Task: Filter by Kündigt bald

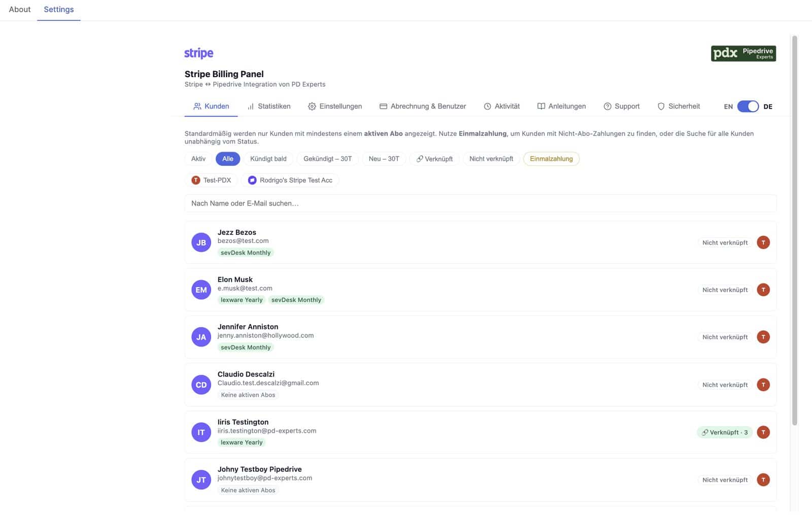Action: 268,159
